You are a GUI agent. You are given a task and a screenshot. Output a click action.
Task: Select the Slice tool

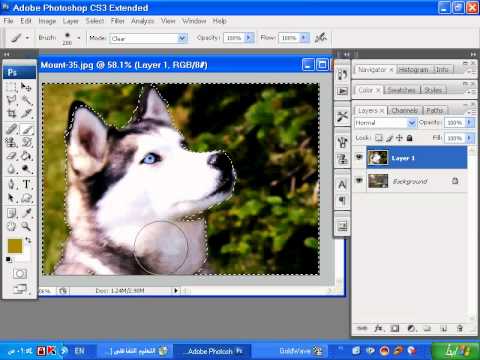click(26, 113)
